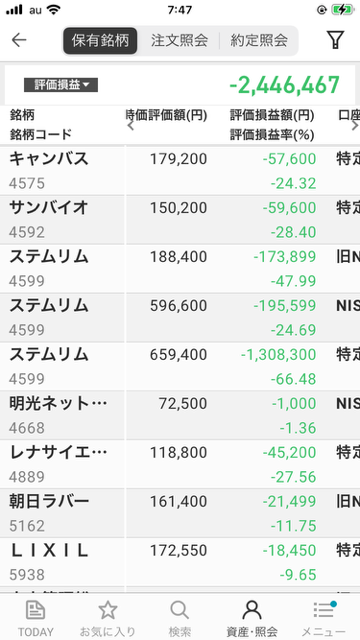
Task: Select the 朝日ラバー 5162 row
Action: [180, 513]
